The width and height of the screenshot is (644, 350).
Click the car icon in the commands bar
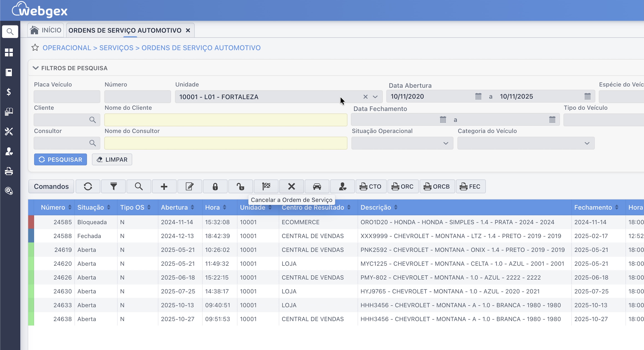pos(317,186)
